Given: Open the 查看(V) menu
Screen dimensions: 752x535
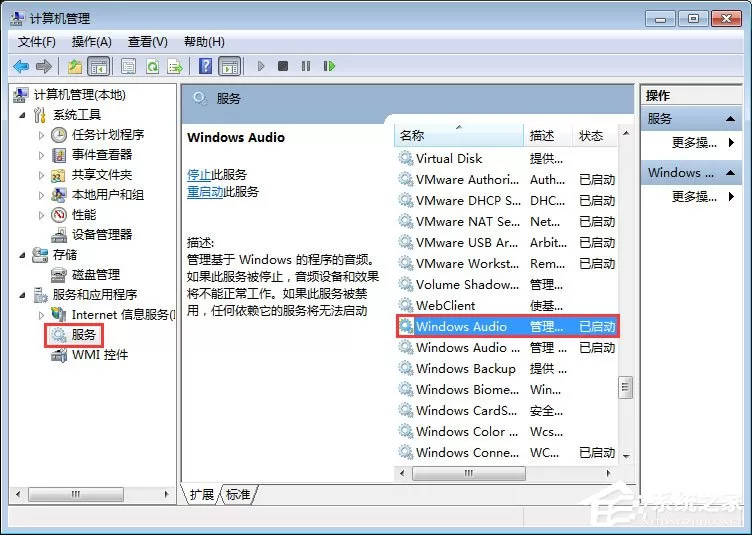Looking at the screenshot, I should (148, 42).
